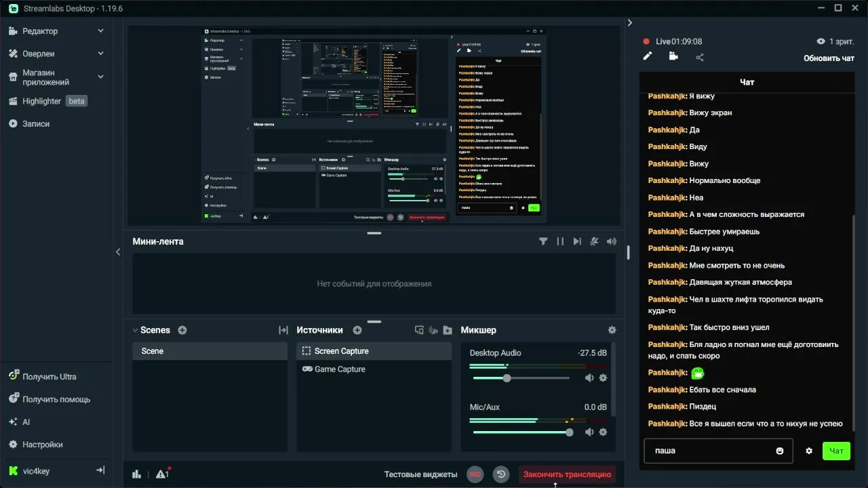Open the audio-visual source icon in Источники
This screenshot has height=488, width=868.
coord(433,330)
